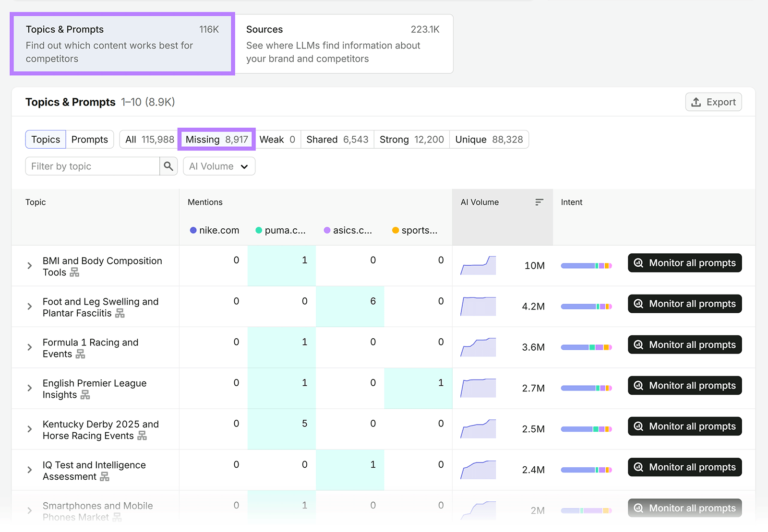Click the Export button
The width and height of the screenshot is (768, 532).
click(713, 102)
